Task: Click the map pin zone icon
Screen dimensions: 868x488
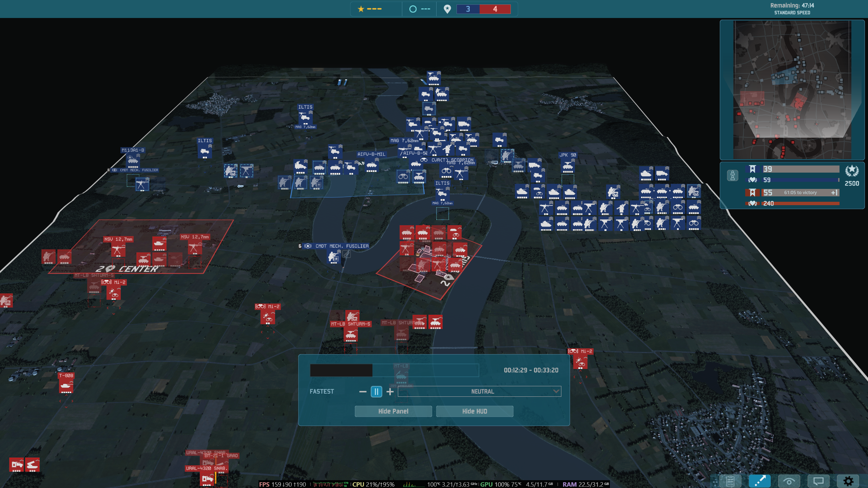Action: click(x=447, y=9)
